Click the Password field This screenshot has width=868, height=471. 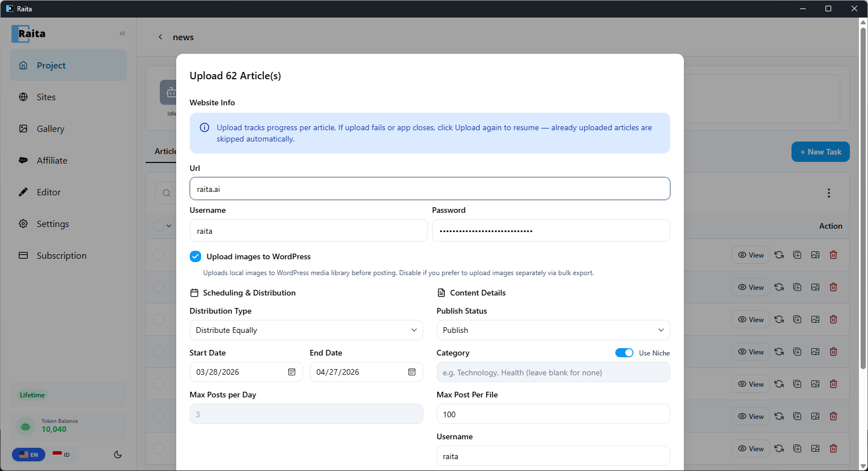tap(551, 230)
